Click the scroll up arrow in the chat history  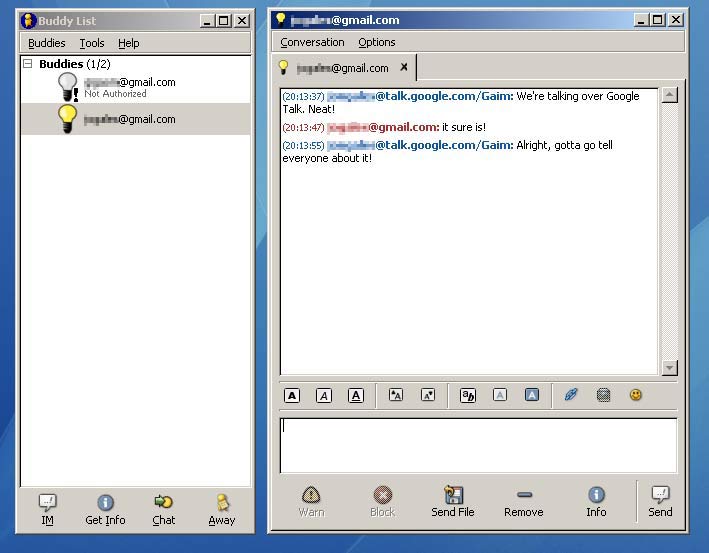click(669, 95)
